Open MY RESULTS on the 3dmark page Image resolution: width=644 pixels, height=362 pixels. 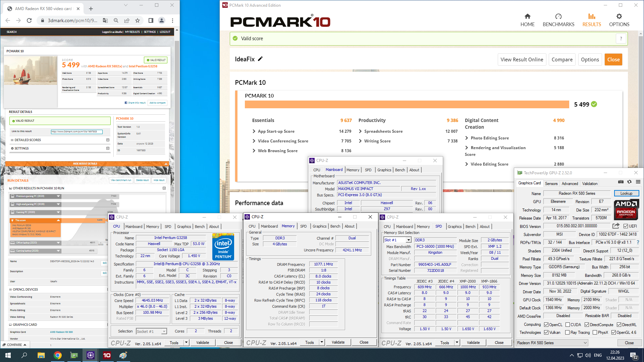132,32
